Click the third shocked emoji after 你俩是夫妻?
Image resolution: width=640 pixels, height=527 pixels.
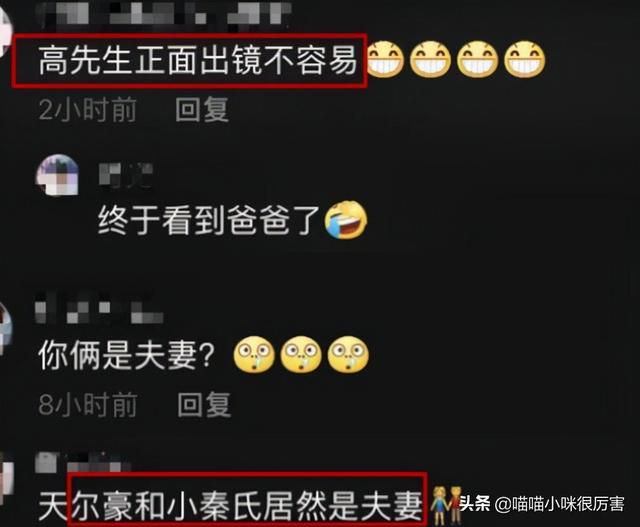point(349,354)
